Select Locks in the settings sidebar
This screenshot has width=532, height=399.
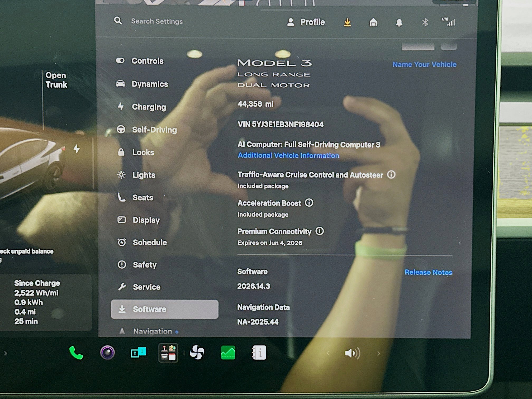click(136, 152)
